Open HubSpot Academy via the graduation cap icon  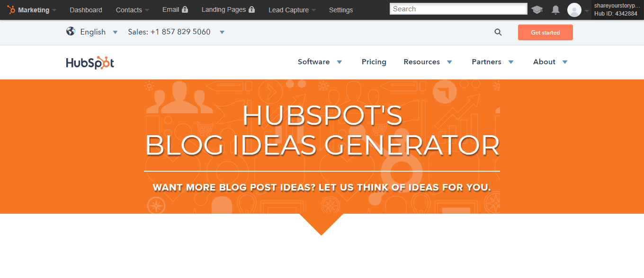537,9
